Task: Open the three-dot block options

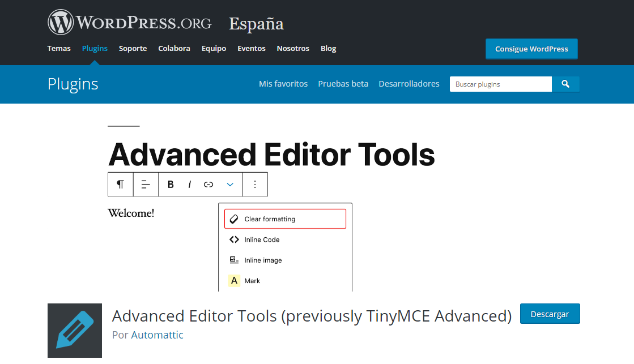Action: pyautogui.click(x=255, y=185)
